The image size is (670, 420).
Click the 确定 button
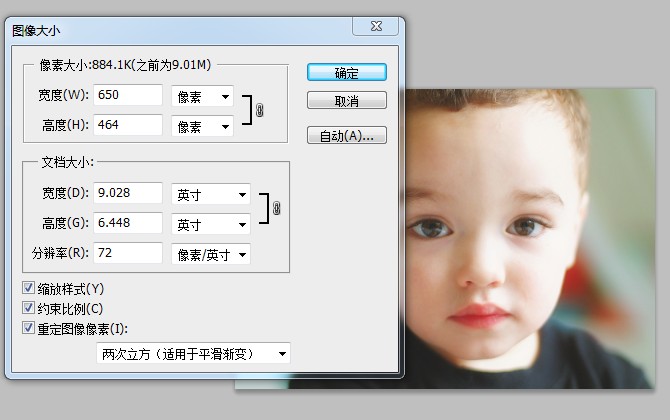[x=347, y=73]
